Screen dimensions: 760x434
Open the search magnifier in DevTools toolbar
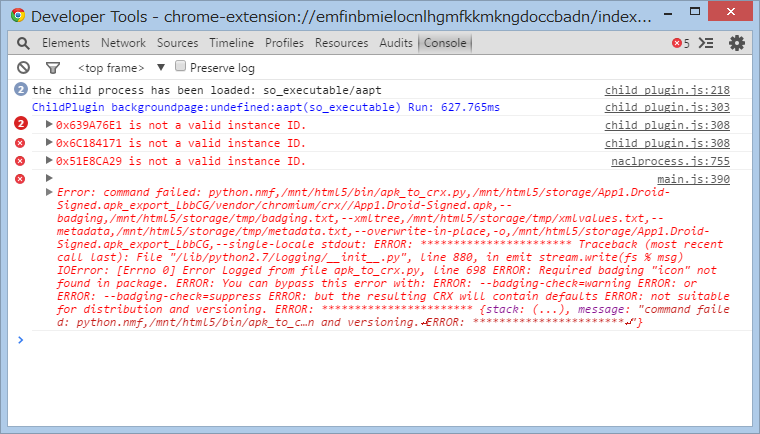coord(23,43)
